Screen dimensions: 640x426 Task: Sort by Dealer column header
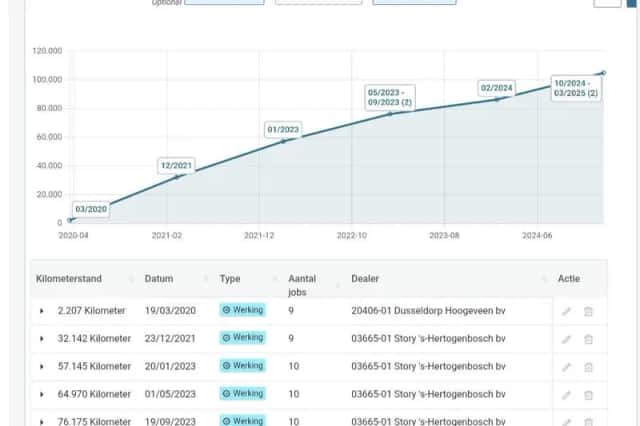(544, 279)
